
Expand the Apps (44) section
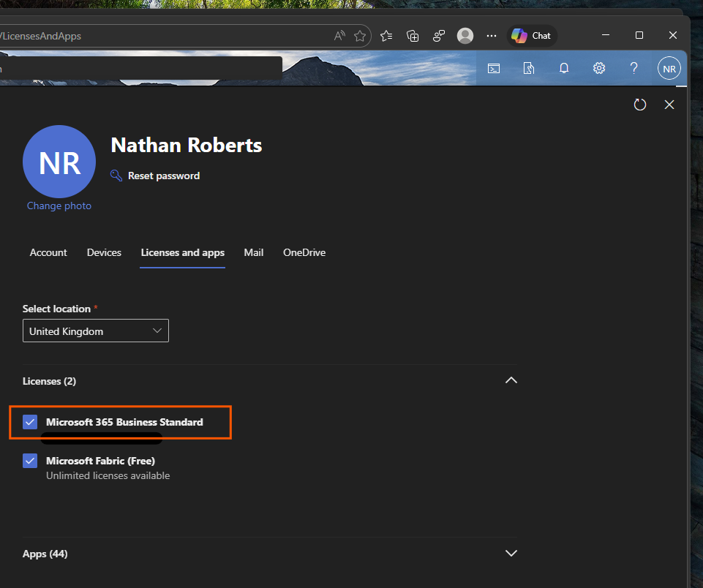[x=511, y=553]
